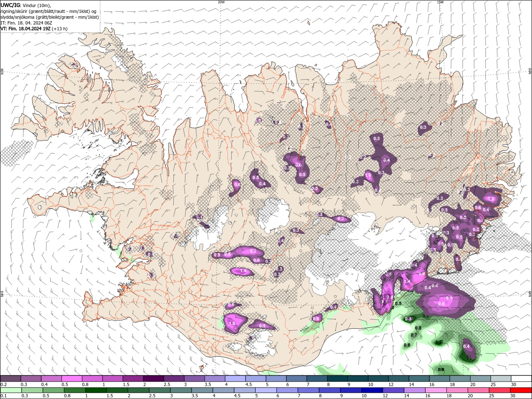
Task: Click the 'UWC/IG: Vindur (10m),' title line
Action: (x=26, y=5)
